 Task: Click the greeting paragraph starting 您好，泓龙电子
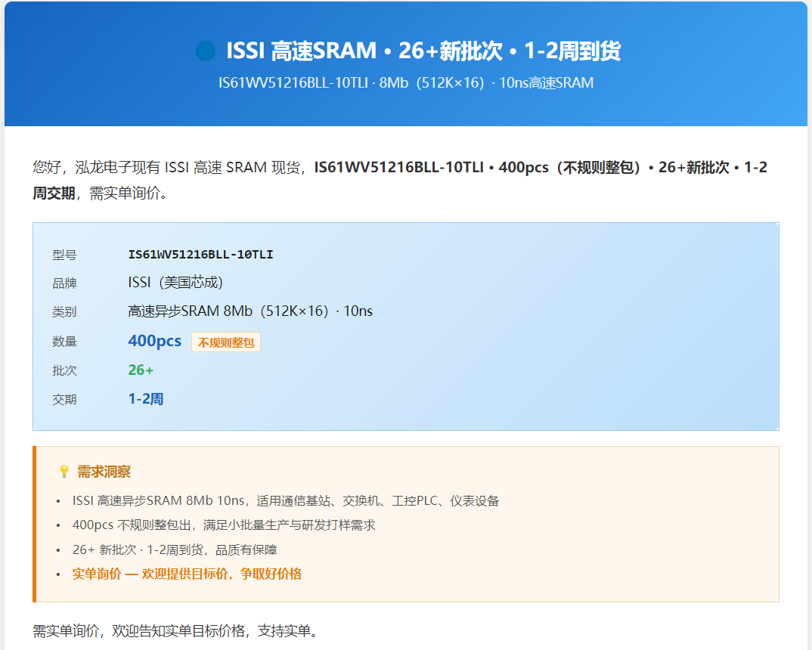point(400,180)
